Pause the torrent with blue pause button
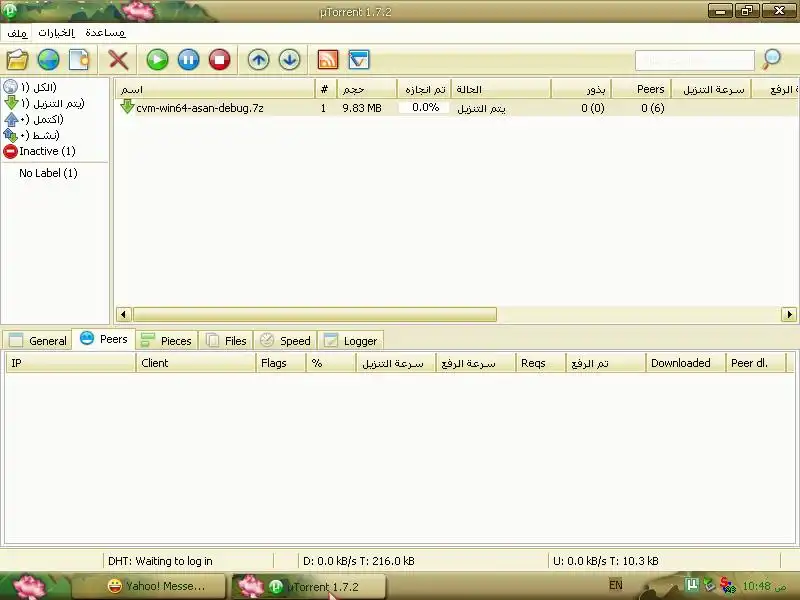The height and width of the screenshot is (600, 800). [x=188, y=60]
